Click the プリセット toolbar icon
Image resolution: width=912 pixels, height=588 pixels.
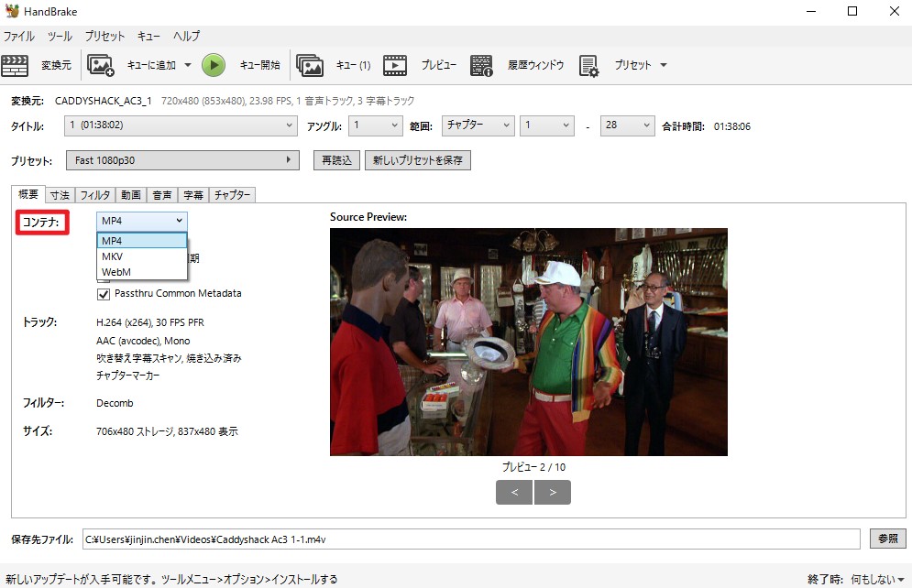[588, 65]
